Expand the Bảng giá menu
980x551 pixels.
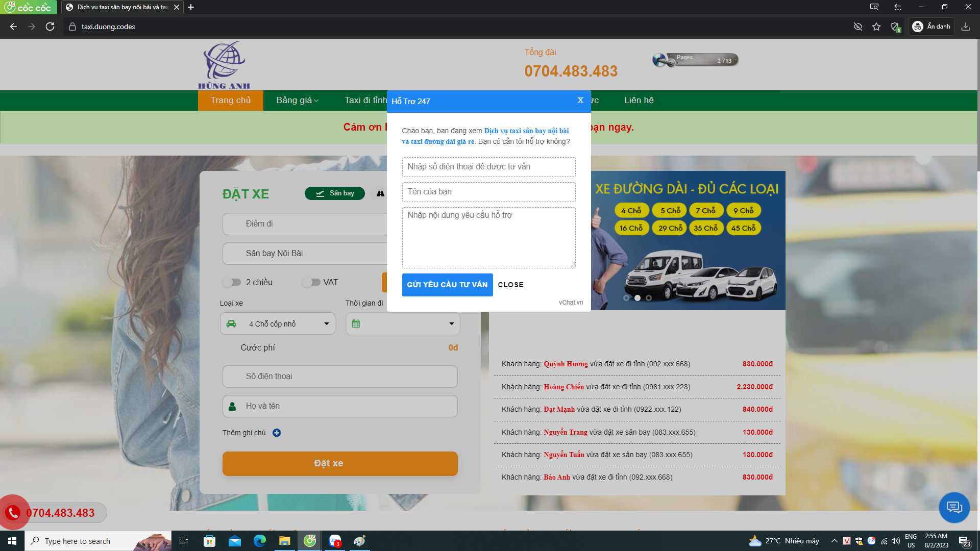297,101
